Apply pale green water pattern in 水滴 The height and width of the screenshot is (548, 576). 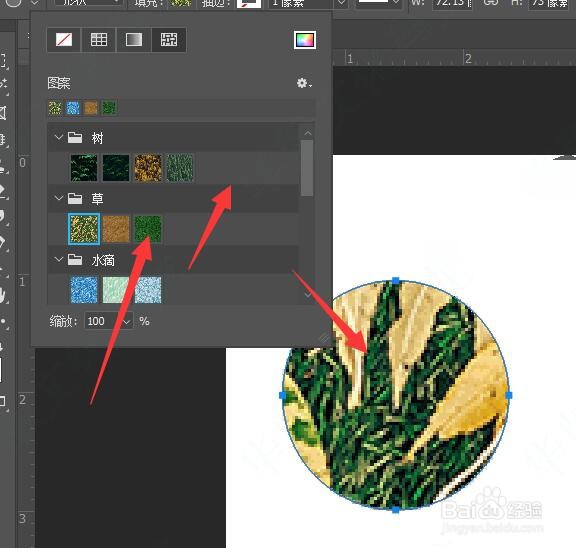(x=116, y=290)
